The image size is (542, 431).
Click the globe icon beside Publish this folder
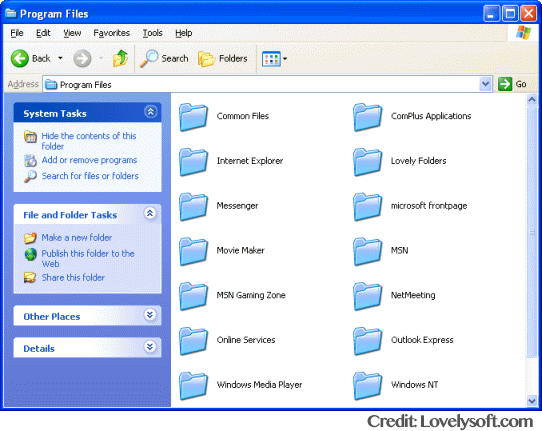click(x=30, y=254)
